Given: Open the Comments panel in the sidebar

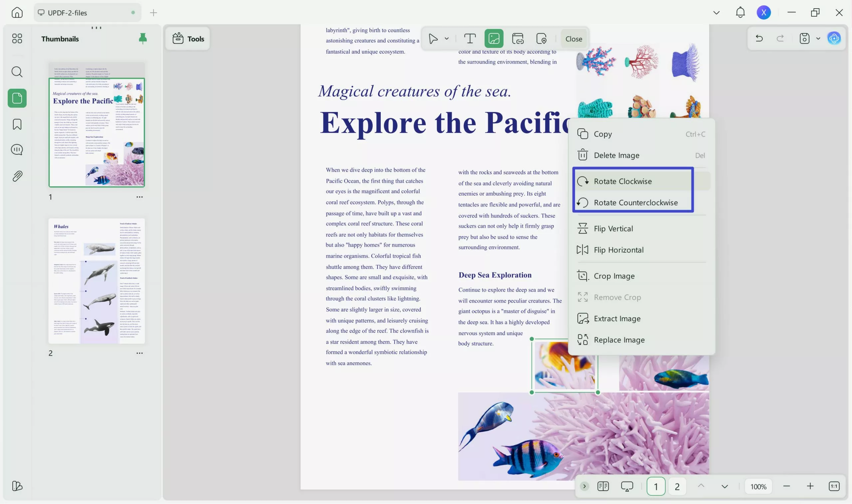Looking at the screenshot, I should [x=16, y=149].
